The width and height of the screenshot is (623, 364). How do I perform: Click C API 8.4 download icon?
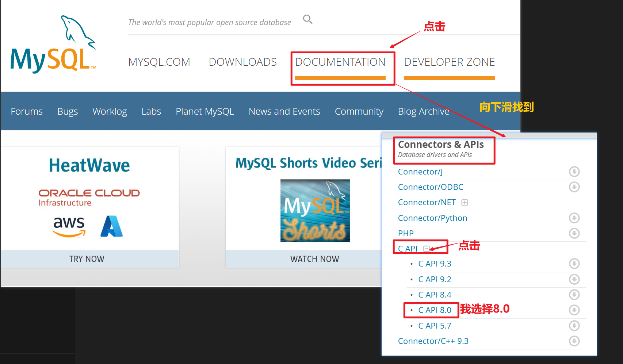574,295
